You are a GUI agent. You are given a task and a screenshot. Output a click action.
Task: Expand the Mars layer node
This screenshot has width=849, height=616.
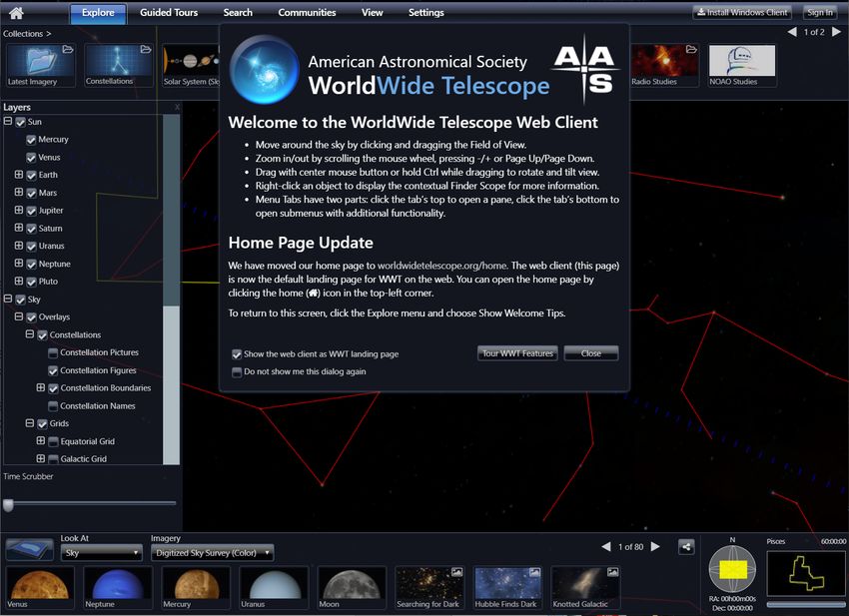click(19, 192)
